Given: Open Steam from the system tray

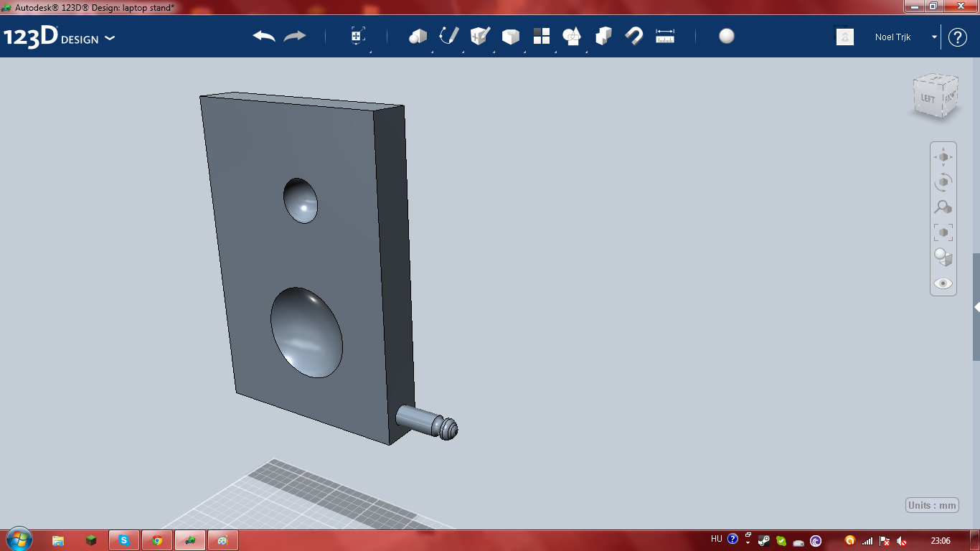Looking at the screenshot, I should (x=765, y=541).
